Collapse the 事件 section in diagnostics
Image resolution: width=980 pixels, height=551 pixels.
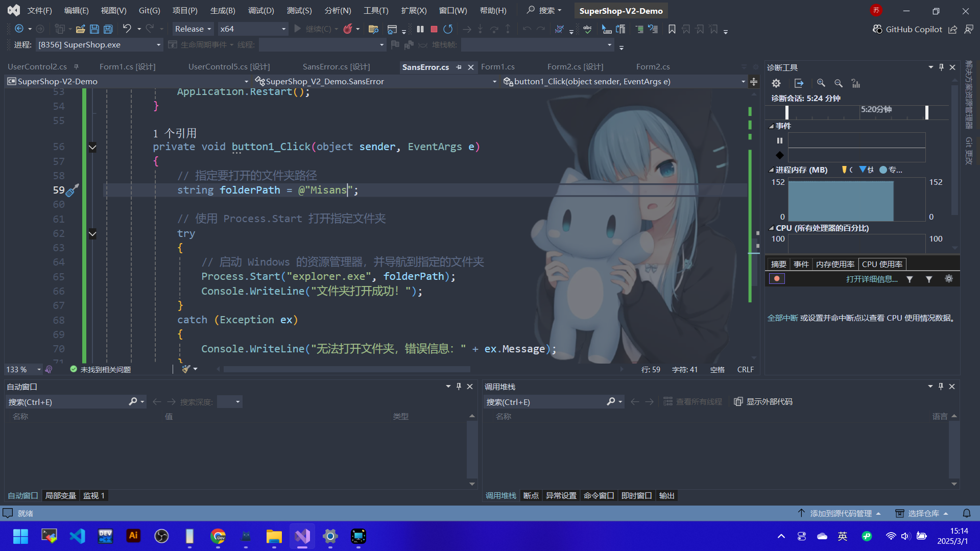click(771, 126)
